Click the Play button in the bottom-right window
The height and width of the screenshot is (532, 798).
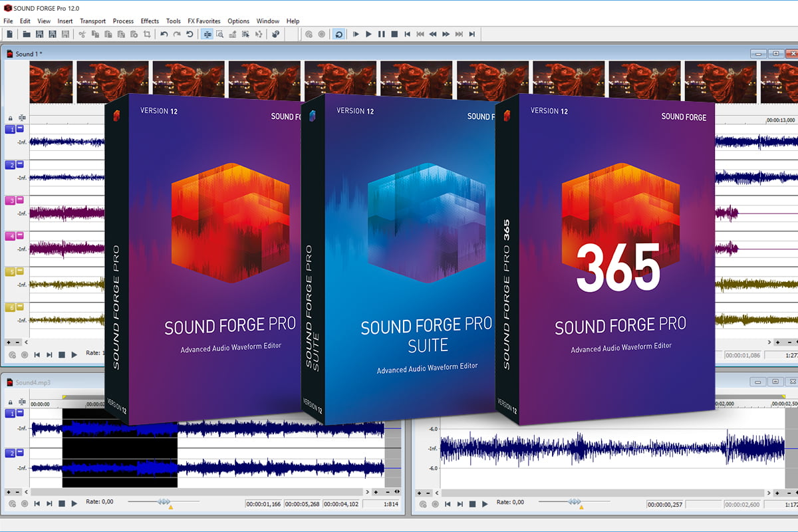pos(484,503)
